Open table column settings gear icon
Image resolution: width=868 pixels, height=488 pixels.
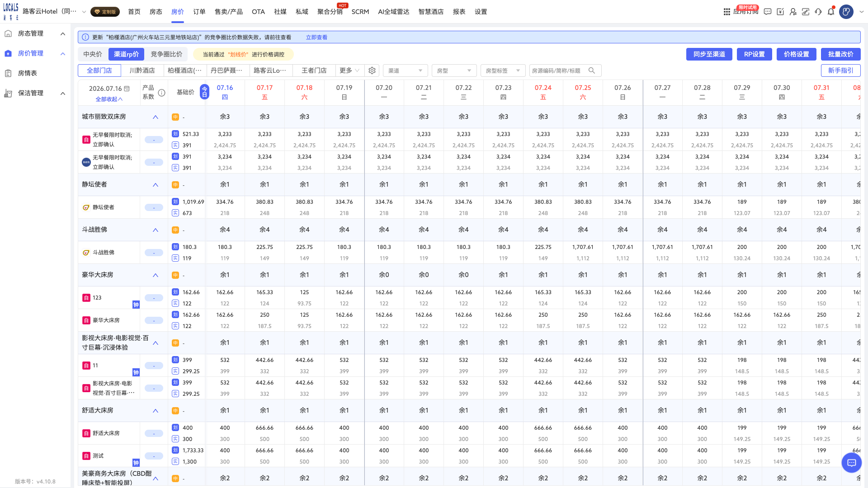[372, 70]
